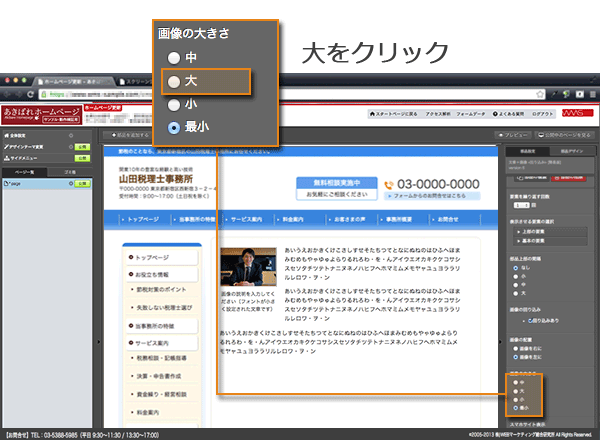Switch to the ゴミ箱 tab in left panel
This screenshot has height=440, width=600.
point(69,172)
